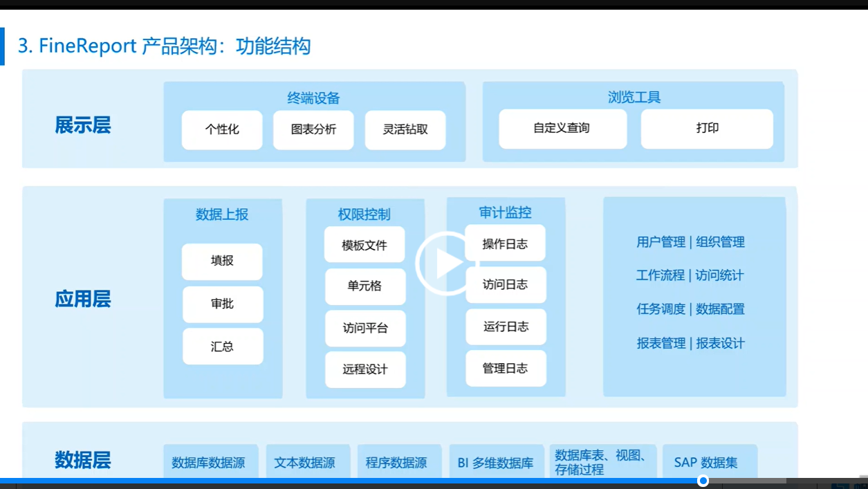Click the '程序数据源' box
The height and width of the screenshot is (489, 868).
[x=399, y=462]
